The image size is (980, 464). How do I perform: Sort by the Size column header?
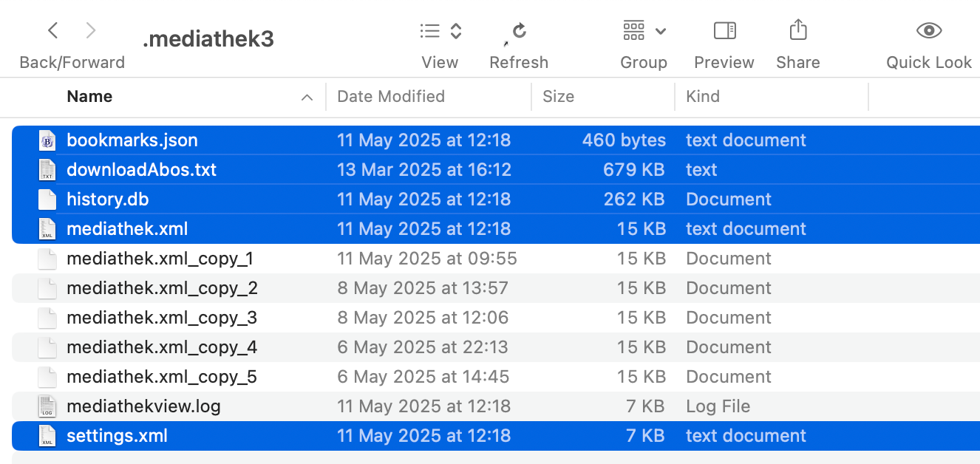(558, 96)
